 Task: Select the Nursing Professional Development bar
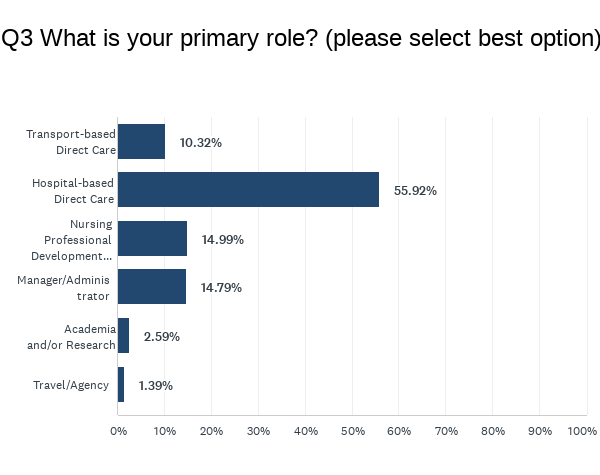click(x=152, y=239)
